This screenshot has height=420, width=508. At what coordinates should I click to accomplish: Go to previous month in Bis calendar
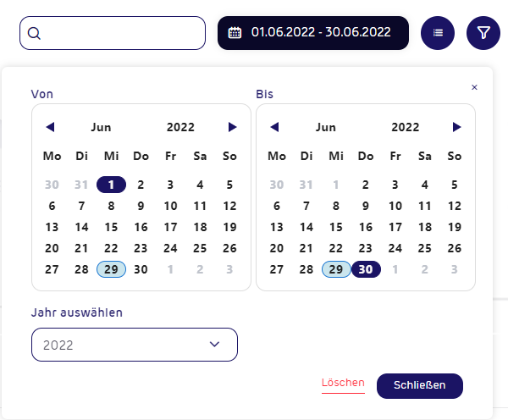point(274,127)
